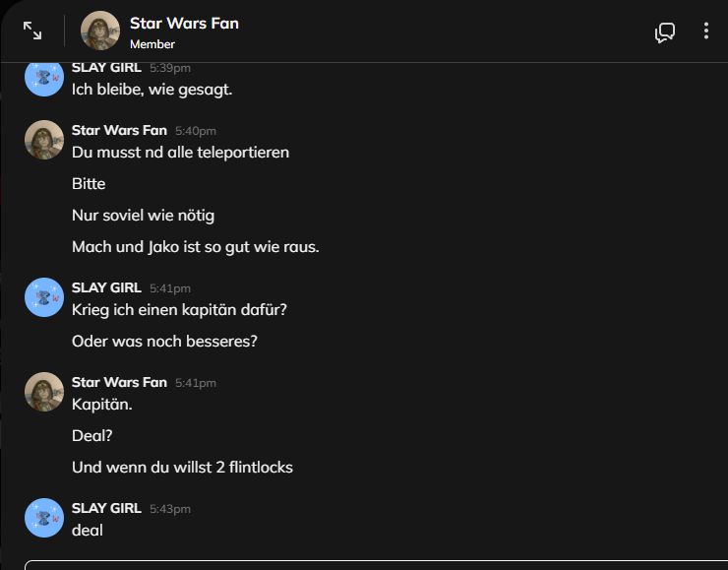Viewport: 728px width, 570px height.
Task: Click the message 'Du musst nd alle teleportieren'
Action: [180, 153]
